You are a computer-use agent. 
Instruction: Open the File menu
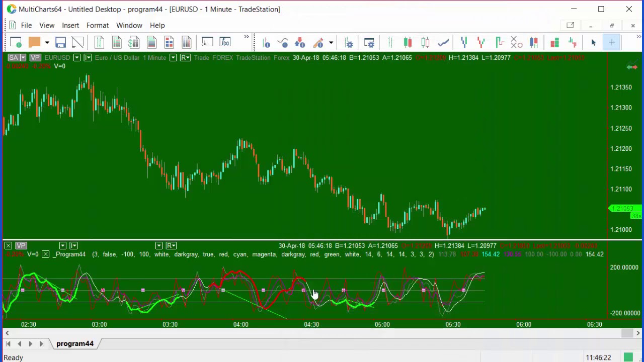[26, 25]
